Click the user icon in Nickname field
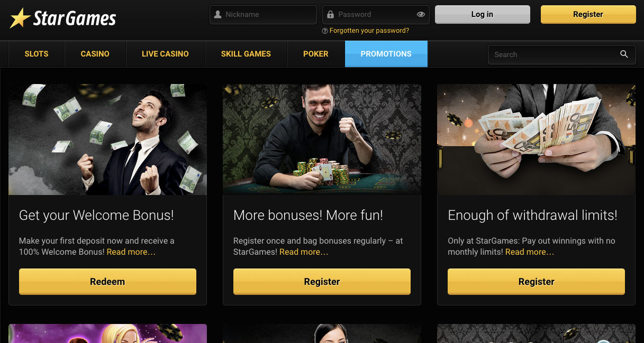 click(217, 15)
